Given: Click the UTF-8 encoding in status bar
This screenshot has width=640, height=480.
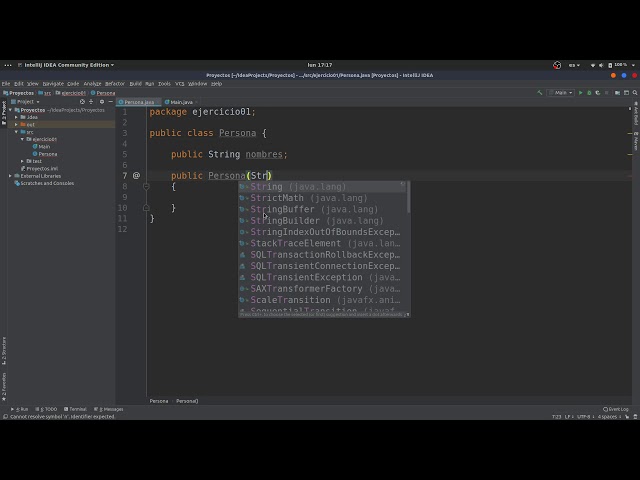Looking at the screenshot, I should tap(585, 417).
